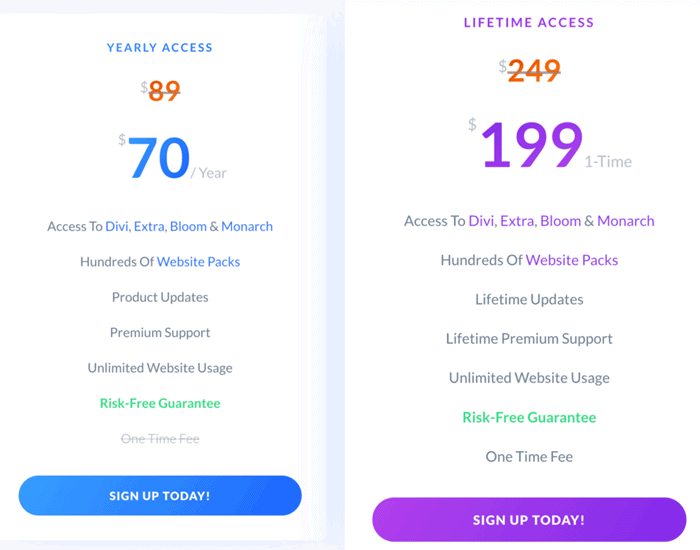
Task: Click the purple Lifetime Access sign up button
Action: [528, 520]
